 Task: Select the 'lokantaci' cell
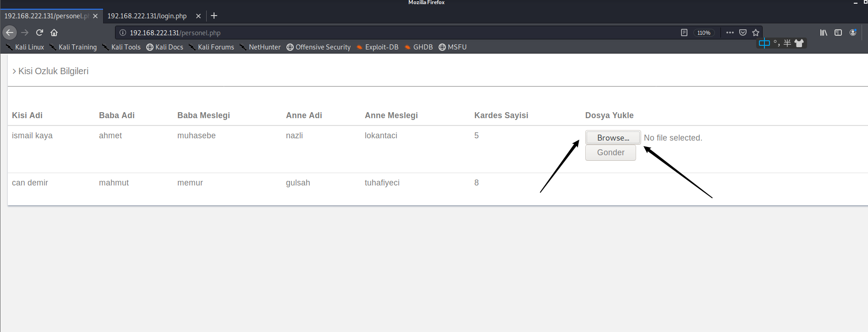[x=381, y=136]
